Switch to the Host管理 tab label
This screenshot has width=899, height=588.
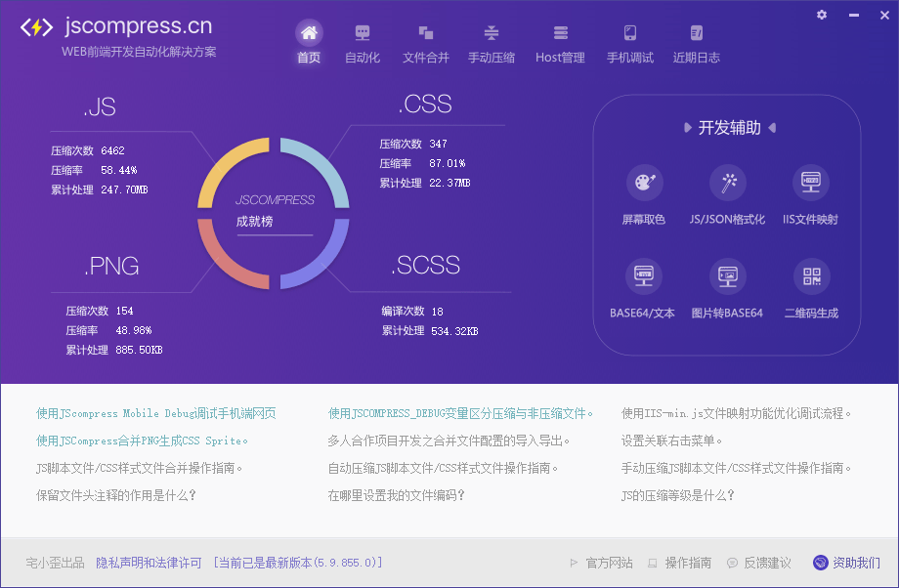pyautogui.click(x=560, y=58)
